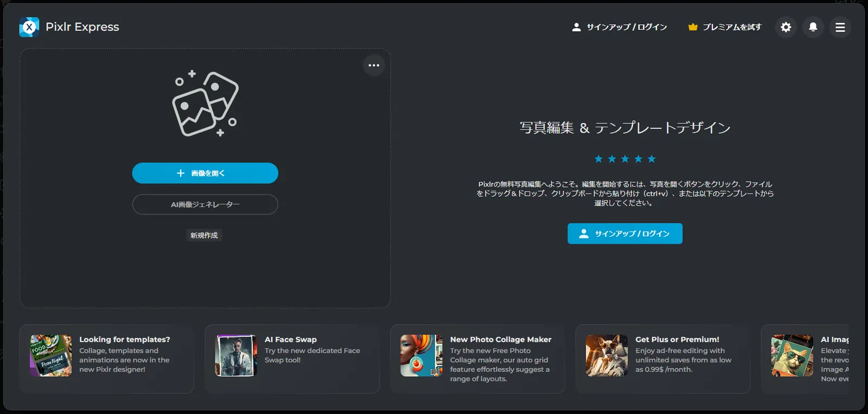The image size is (868, 414).
Task: Click the Pixlr Express logo icon
Action: tap(29, 27)
